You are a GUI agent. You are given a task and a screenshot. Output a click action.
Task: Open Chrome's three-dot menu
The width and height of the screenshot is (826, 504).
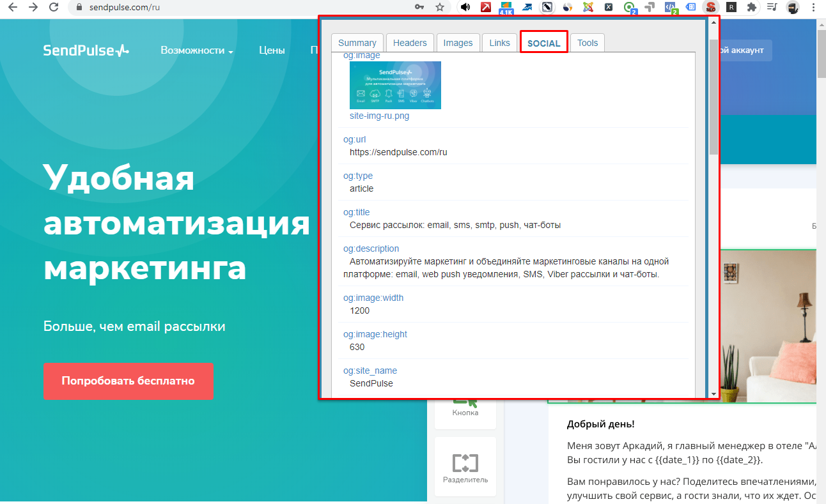[x=814, y=8]
